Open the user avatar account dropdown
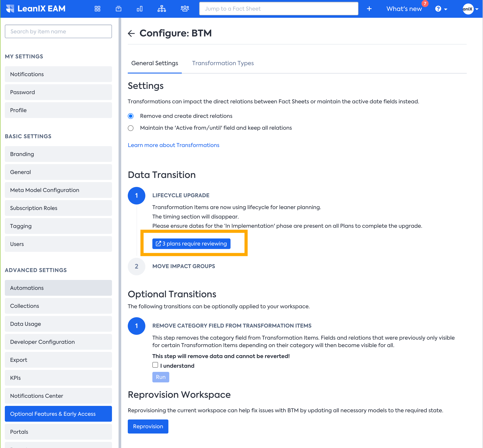Image resolution: width=483 pixels, height=448 pixels. pos(470,9)
